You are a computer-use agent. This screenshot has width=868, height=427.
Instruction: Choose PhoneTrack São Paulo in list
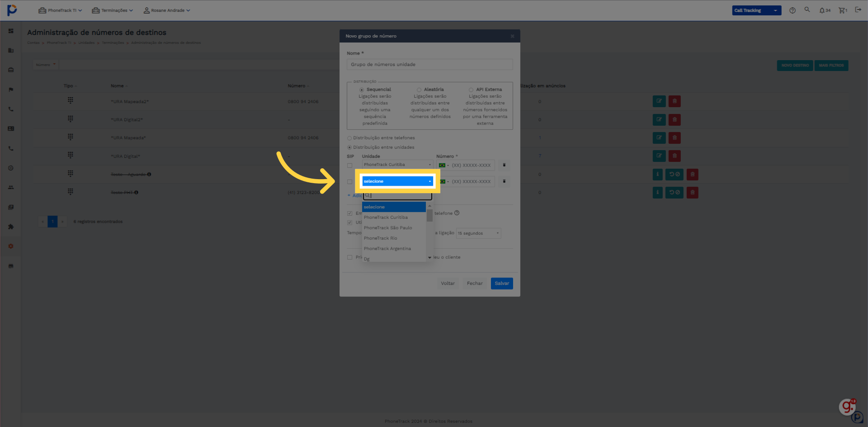(x=394, y=228)
